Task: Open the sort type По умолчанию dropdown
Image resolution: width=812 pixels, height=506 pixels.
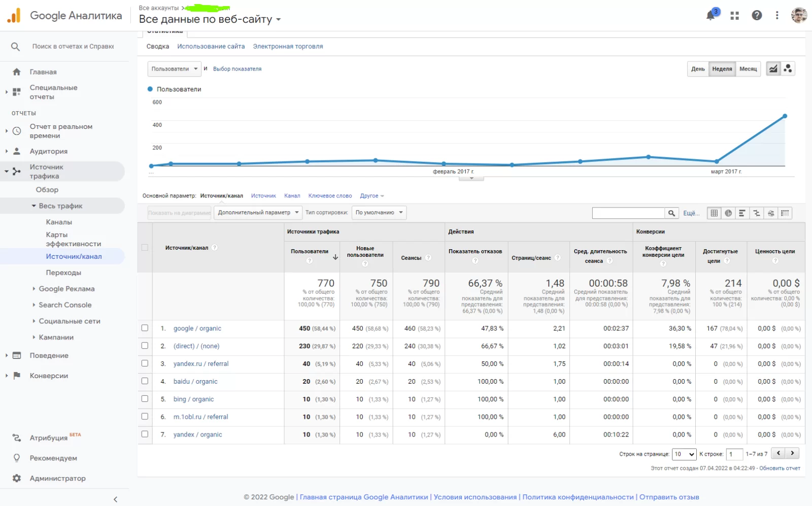Action: [x=379, y=213]
